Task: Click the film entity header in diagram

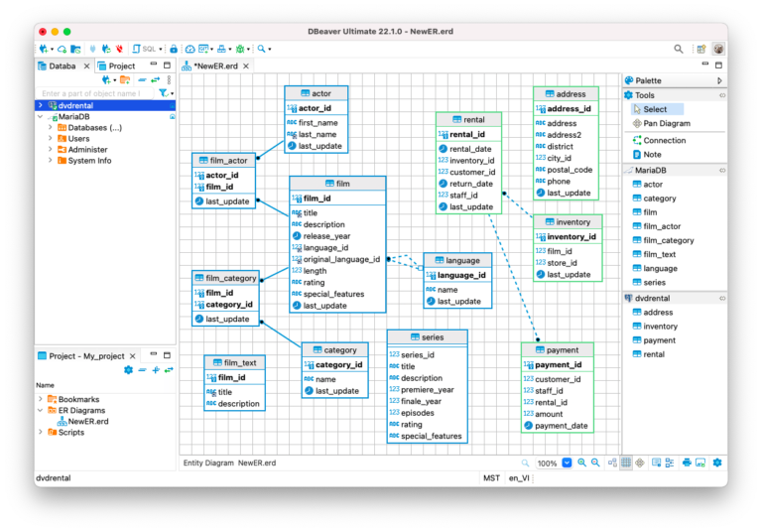Action: tap(337, 184)
